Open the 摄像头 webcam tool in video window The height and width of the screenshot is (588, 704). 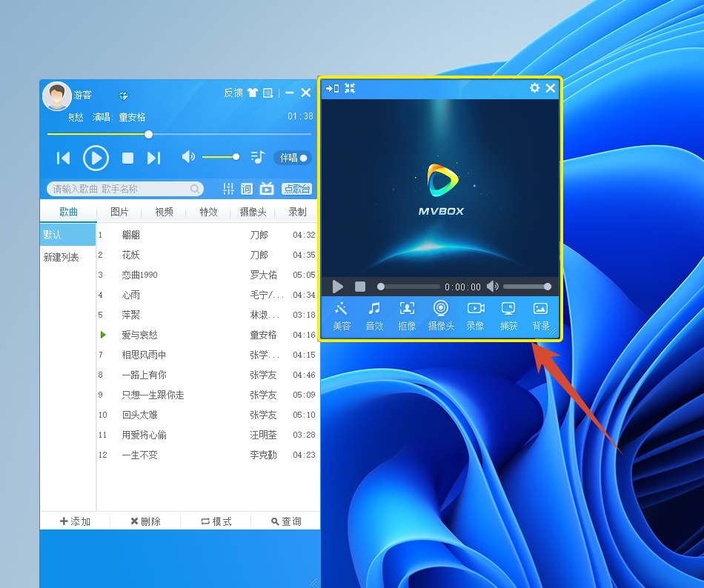(441, 316)
